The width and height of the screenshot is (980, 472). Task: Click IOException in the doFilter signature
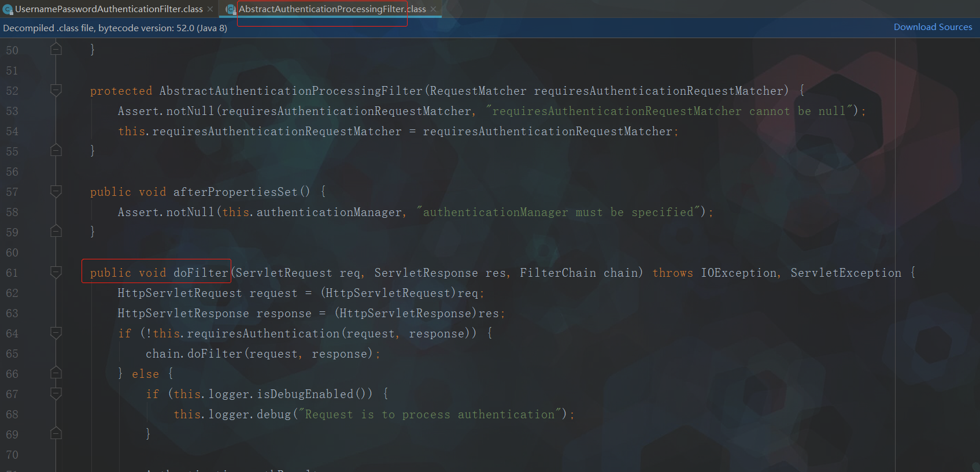739,273
